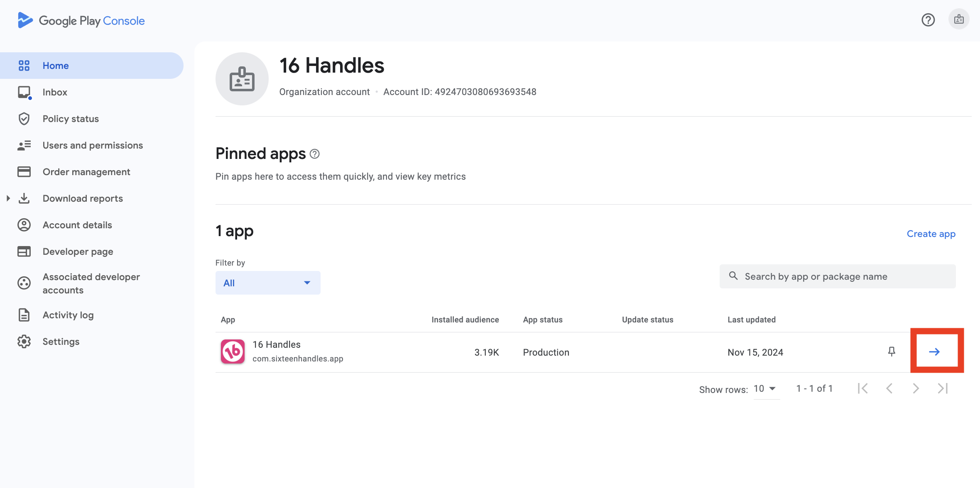Click the 16 Handles pink app icon
The height and width of the screenshot is (488, 980).
tap(233, 351)
